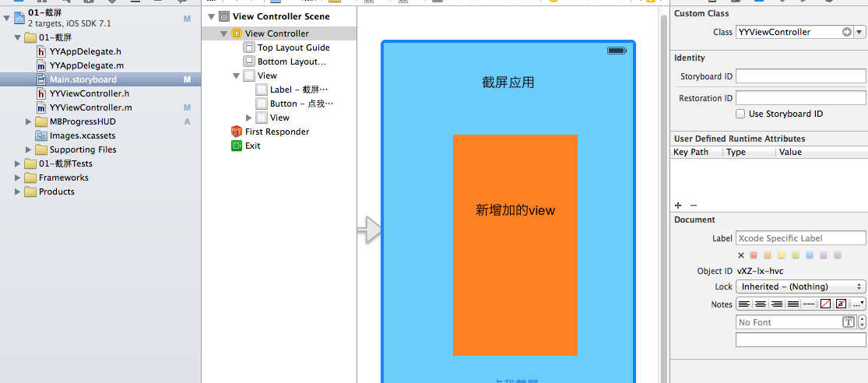
Task: Expand the nested View subview
Action: click(x=249, y=118)
